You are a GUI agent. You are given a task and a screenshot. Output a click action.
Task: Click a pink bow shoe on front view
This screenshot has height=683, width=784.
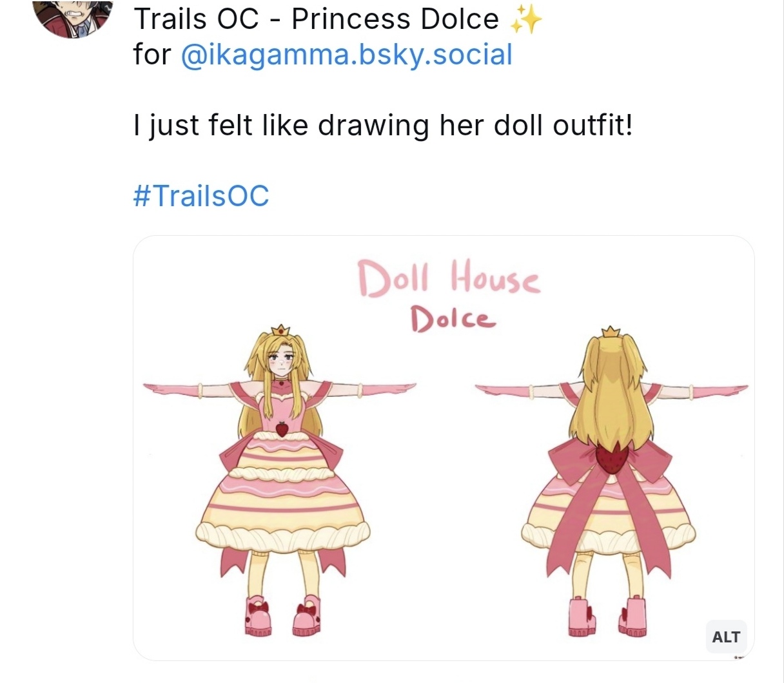coord(258,617)
